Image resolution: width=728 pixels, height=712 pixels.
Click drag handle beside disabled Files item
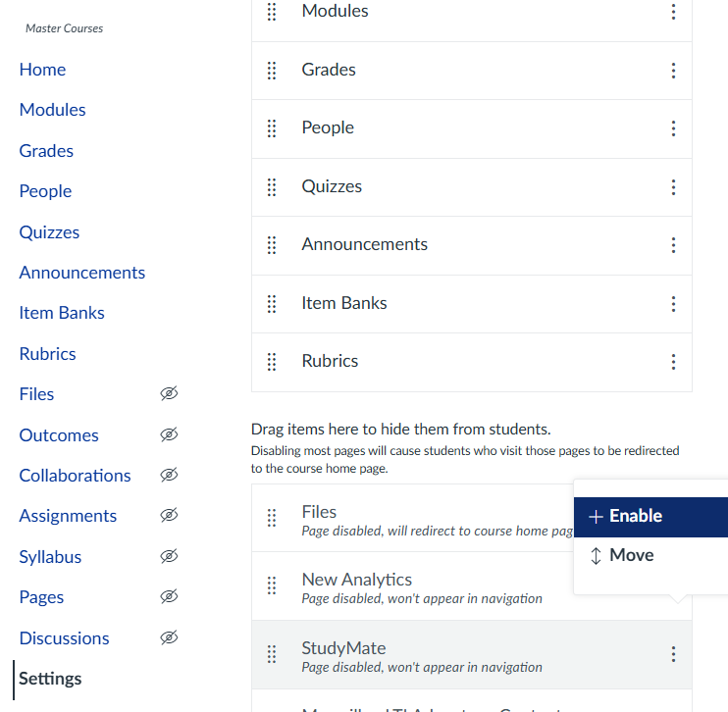[272, 518]
